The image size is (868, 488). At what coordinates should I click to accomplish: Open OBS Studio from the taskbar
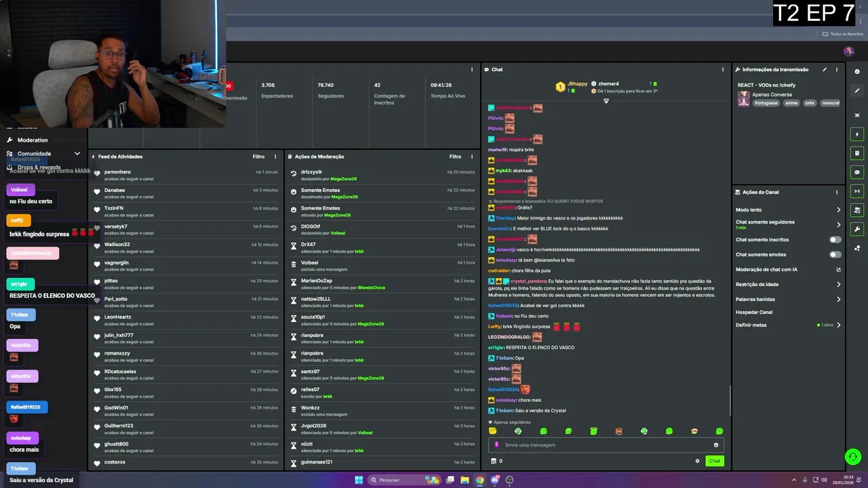(x=509, y=480)
